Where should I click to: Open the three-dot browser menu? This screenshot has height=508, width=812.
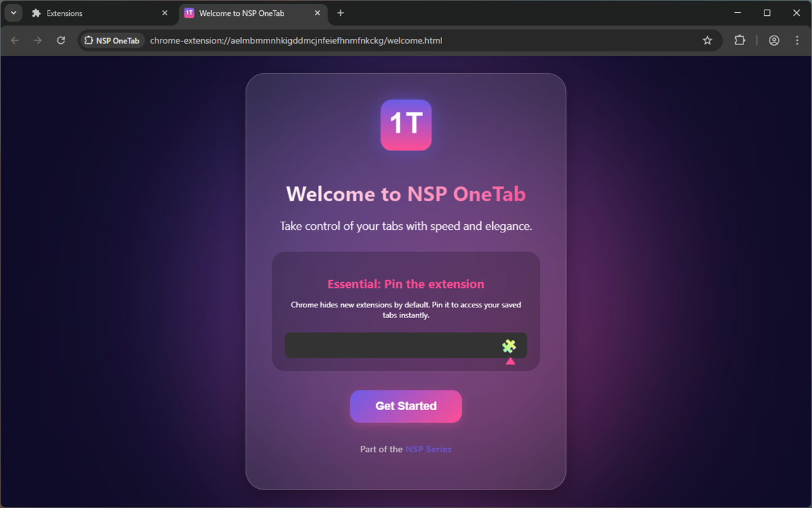tap(797, 40)
